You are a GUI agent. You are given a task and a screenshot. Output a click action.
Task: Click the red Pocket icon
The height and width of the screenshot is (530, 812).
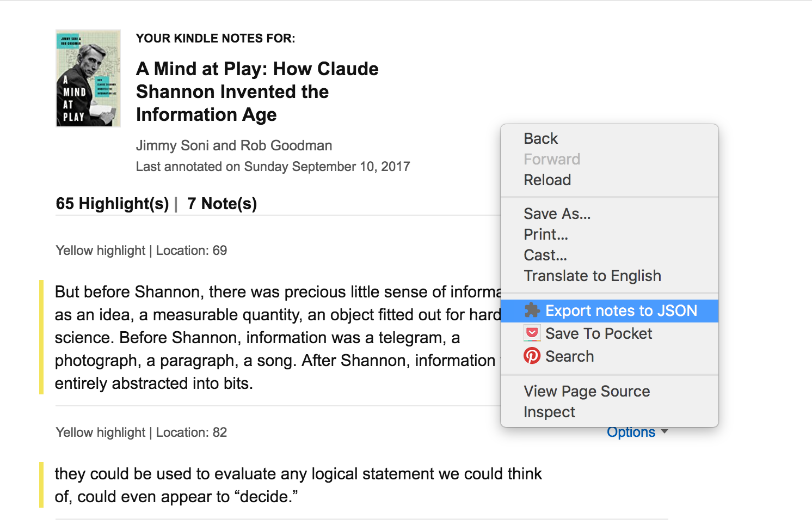coord(532,333)
